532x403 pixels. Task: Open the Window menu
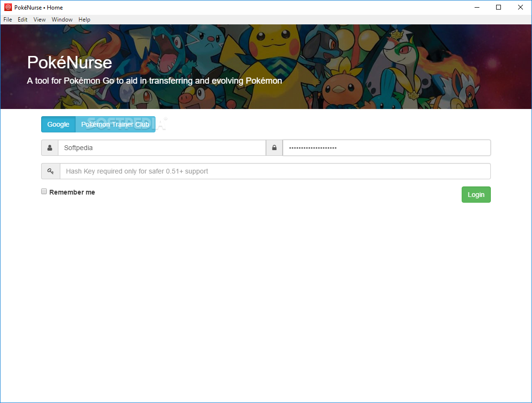pyautogui.click(x=62, y=20)
